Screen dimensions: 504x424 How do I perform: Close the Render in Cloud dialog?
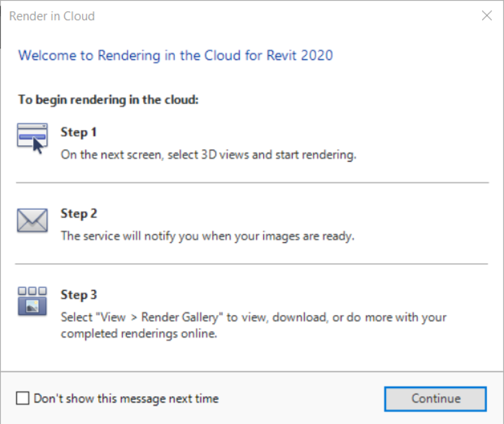pyautogui.click(x=487, y=16)
